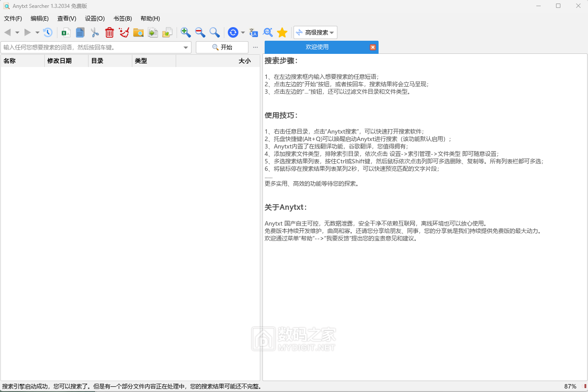Sort by the 名称 column header

pyautogui.click(x=22, y=61)
